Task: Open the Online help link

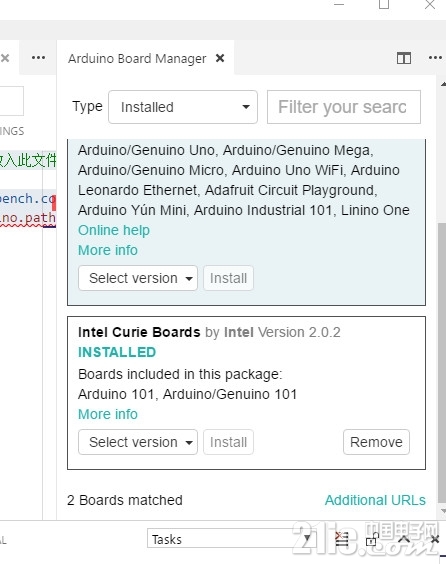Action: click(114, 230)
